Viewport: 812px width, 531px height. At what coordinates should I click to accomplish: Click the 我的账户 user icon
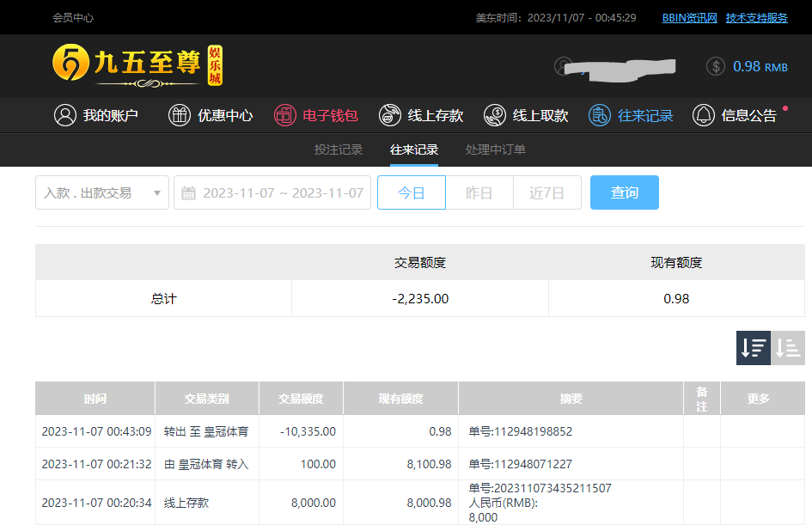click(65, 115)
